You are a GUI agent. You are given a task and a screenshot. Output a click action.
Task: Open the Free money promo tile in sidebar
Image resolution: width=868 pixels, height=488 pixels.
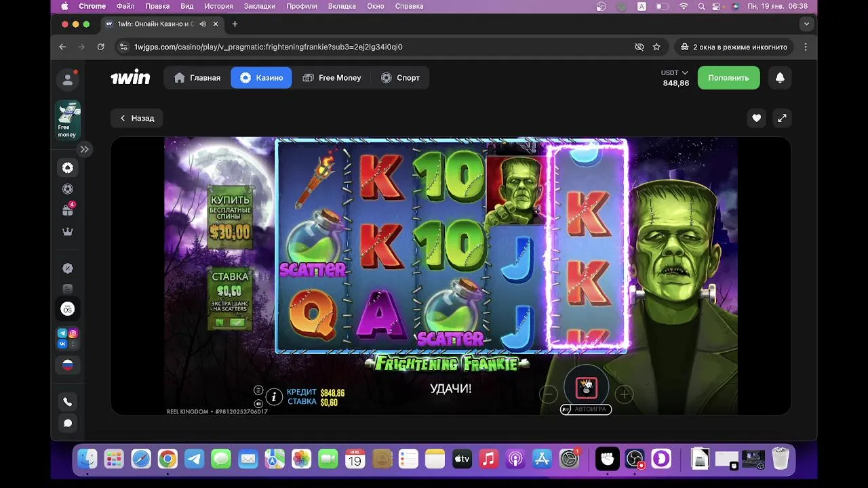tap(68, 121)
